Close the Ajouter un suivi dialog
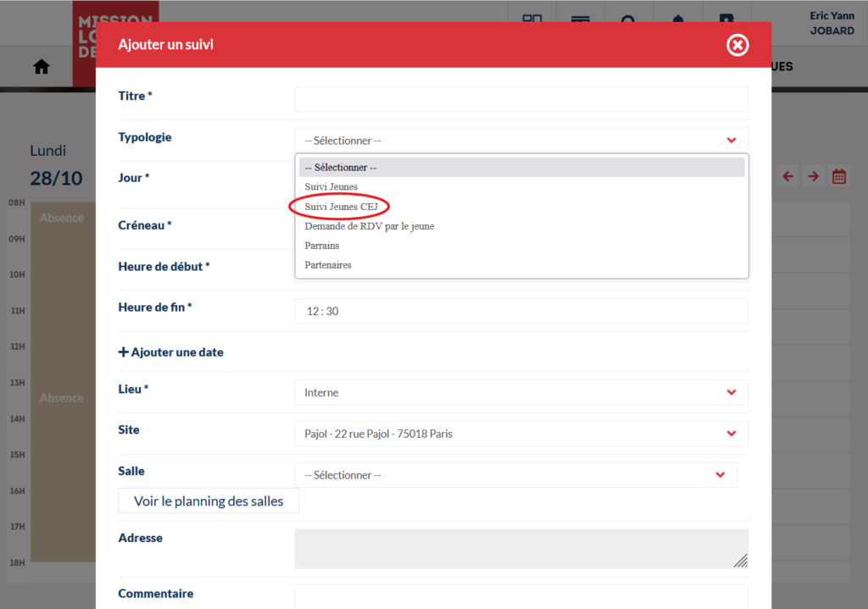868x609 pixels. pos(737,45)
